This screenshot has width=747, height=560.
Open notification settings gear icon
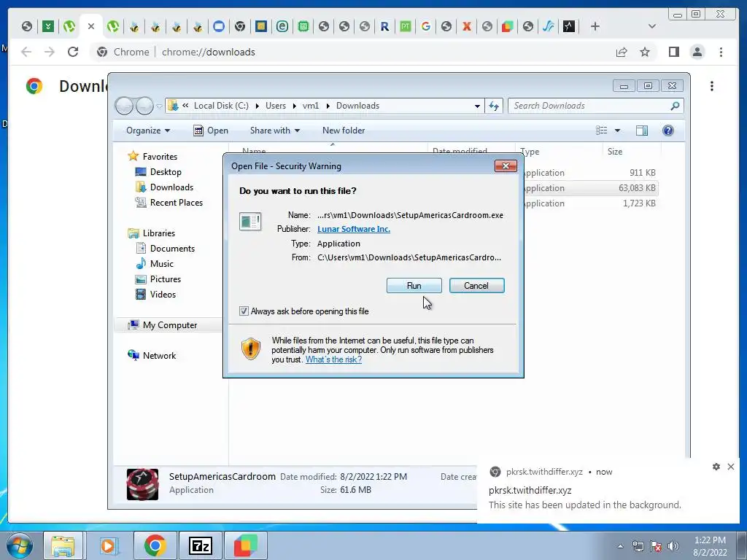point(716,467)
